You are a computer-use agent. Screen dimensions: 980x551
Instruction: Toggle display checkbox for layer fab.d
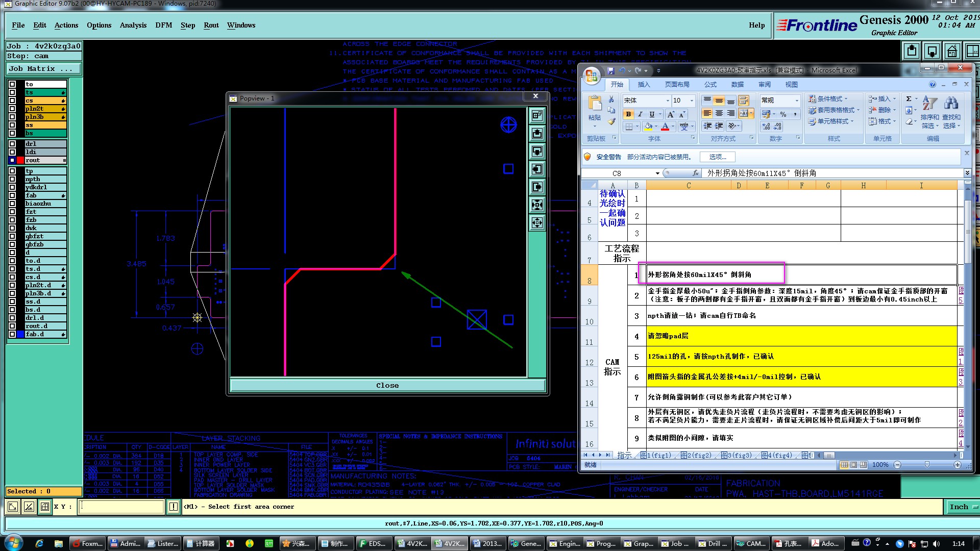click(12, 334)
